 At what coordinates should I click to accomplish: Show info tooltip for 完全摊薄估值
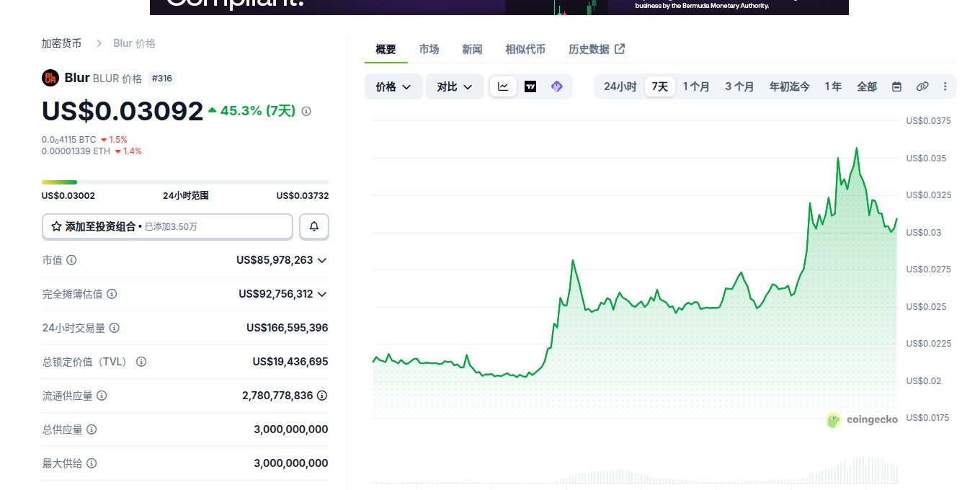pos(112,294)
